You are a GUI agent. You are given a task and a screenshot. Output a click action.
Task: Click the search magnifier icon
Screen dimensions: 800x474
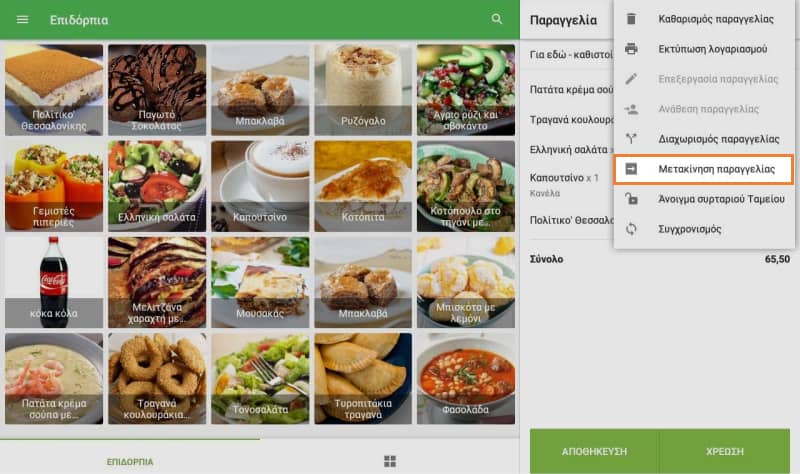(x=496, y=19)
